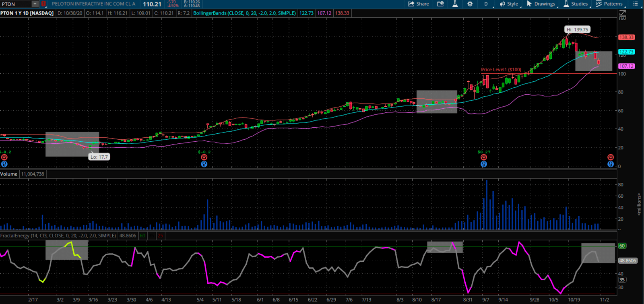This screenshot has height=304, width=644.
Task: Click the Bollinger value 107.12 in header
Action: pyautogui.click(x=324, y=13)
